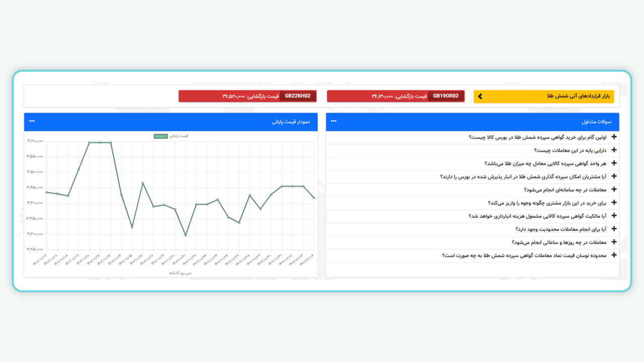The height and width of the screenshot is (362, 644).
Task: Click green legend color box in chart
Action: point(161,136)
